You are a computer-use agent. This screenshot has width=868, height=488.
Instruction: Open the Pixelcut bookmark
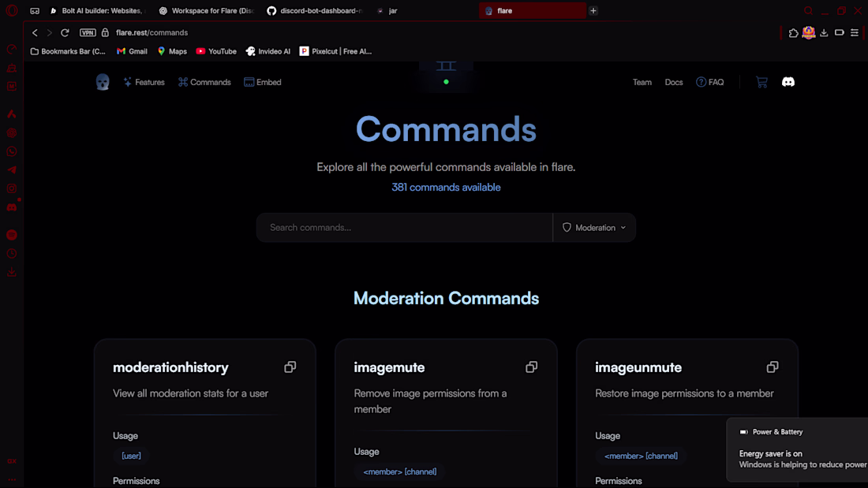point(335,51)
